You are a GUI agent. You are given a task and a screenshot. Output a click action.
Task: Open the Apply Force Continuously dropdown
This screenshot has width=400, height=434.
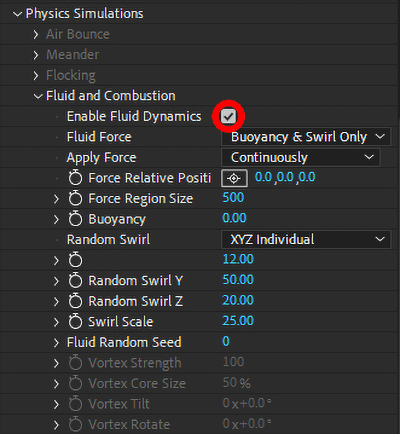point(300,157)
